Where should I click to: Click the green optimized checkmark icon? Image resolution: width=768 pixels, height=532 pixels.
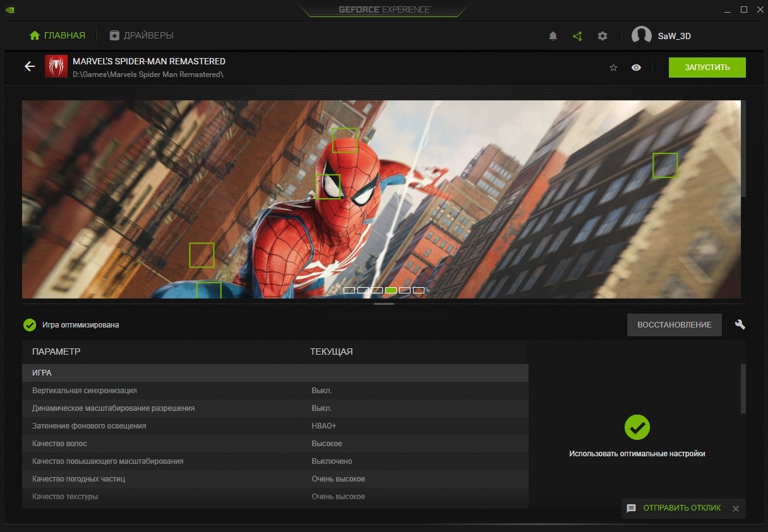[30, 325]
